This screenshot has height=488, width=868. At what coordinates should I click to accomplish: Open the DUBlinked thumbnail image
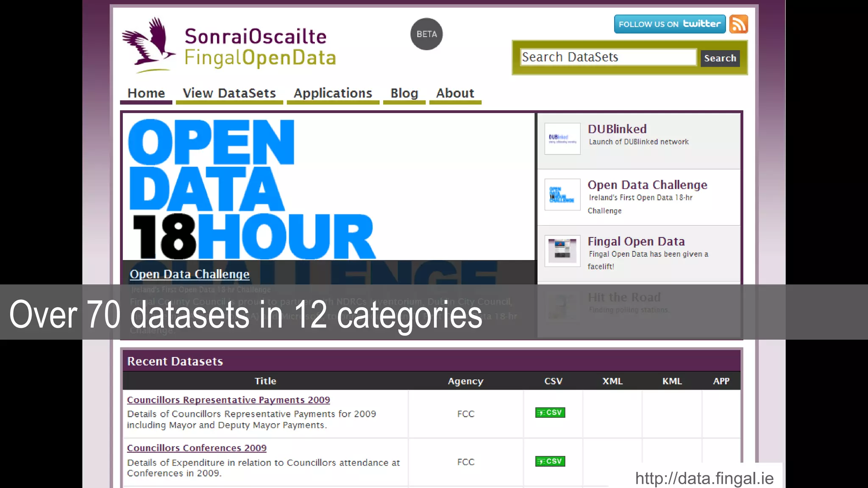point(562,139)
